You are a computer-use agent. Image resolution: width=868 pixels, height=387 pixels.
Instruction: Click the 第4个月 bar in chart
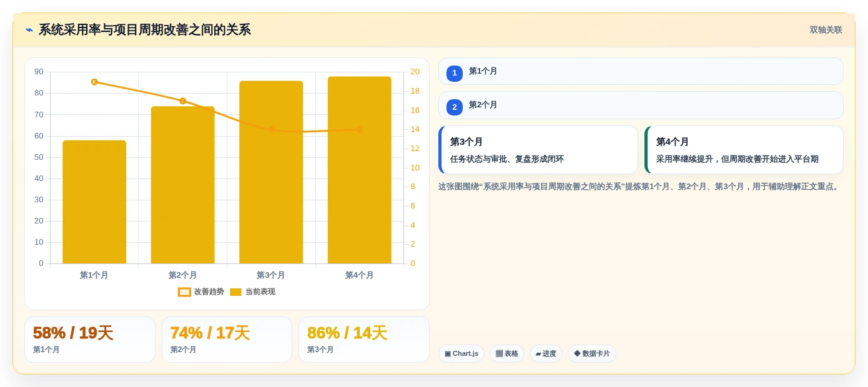click(360, 170)
